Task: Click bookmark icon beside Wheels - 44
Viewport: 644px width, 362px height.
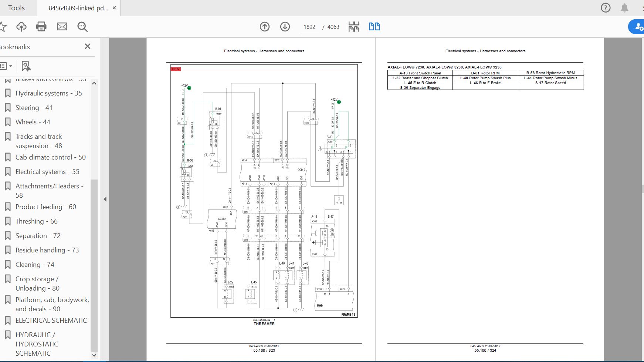Action: pyautogui.click(x=7, y=122)
